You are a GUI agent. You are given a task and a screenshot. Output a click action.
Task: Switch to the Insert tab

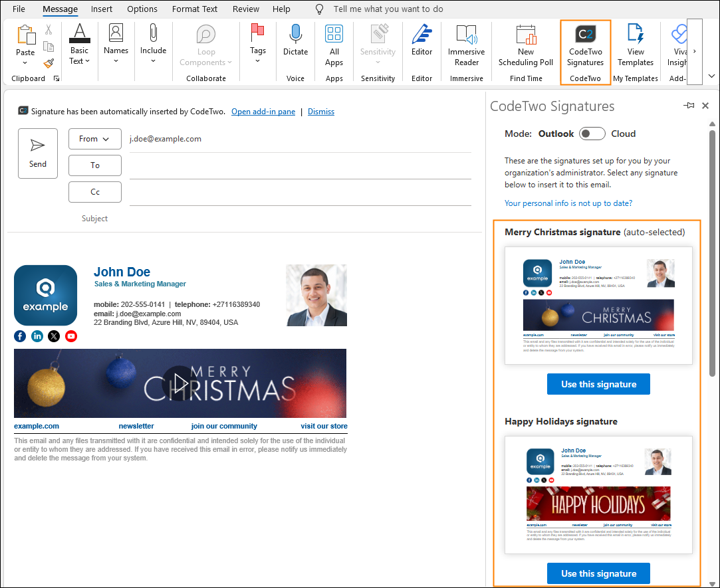pyautogui.click(x=102, y=9)
